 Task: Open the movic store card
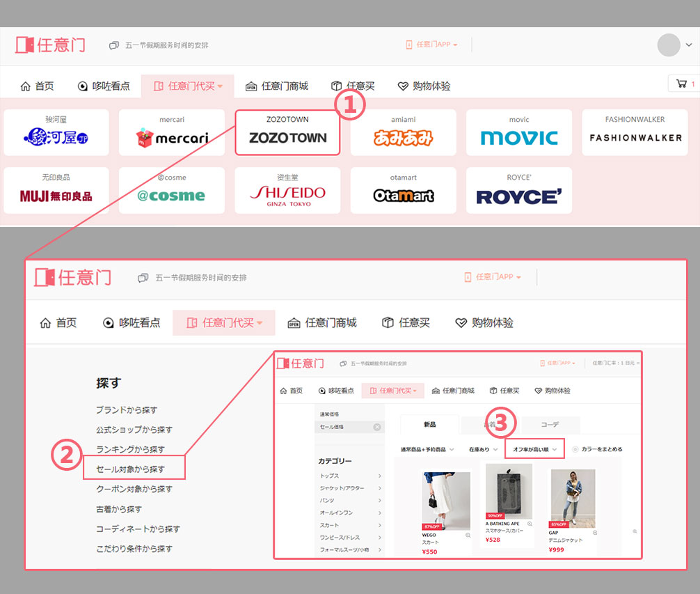point(519,132)
